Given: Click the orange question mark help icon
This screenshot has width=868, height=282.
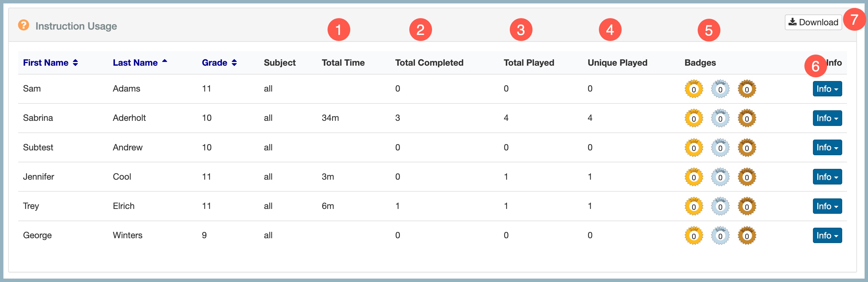Looking at the screenshot, I should [23, 25].
